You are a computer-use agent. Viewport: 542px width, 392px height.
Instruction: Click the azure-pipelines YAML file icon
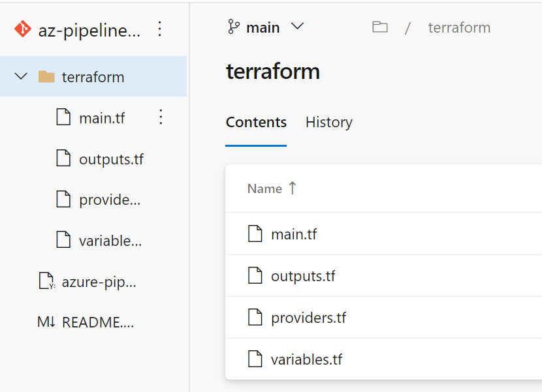[x=46, y=282]
